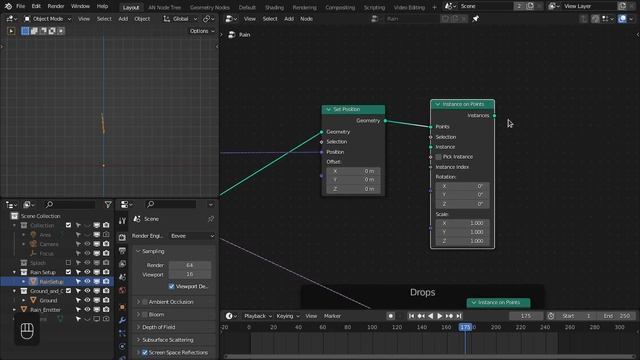Click the outliner search field
The width and height of the screenshot is (640, 360).
pos(69,204)
